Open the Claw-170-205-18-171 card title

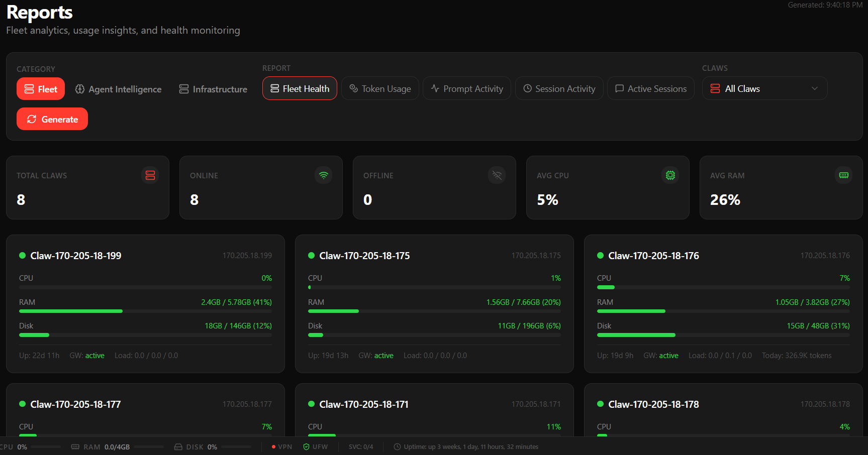pyautogui.click(x=364, y=404)
